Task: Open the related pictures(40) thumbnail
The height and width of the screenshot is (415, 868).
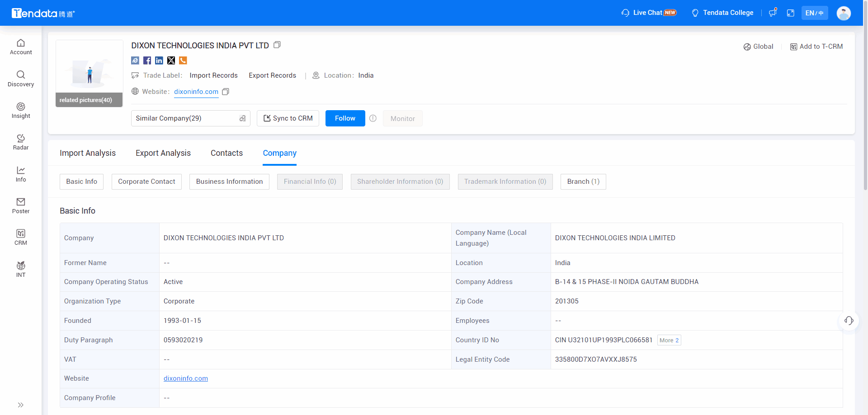Action: tap(89, 74)
